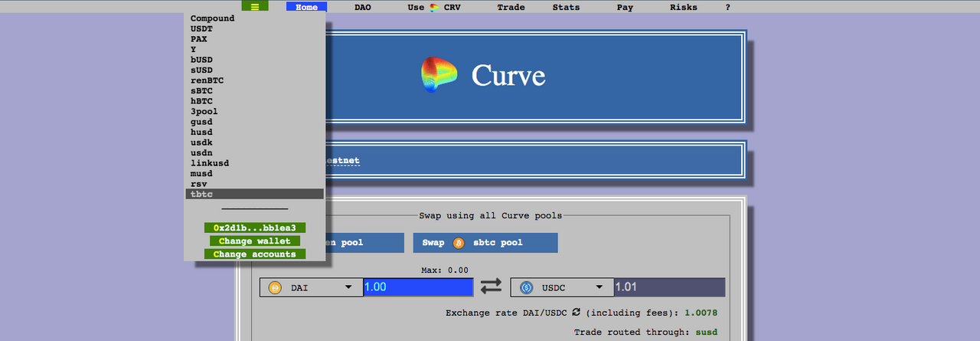Image resolution: width=980 pixels, height=341 pixels.
Task: Open the Use CRV menu
Action: point(434,7)
